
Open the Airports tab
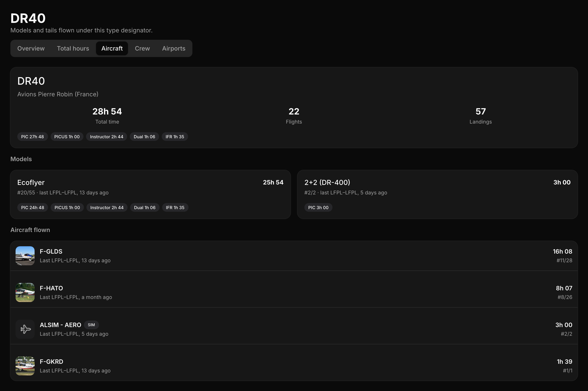click(x=174, y=48)
